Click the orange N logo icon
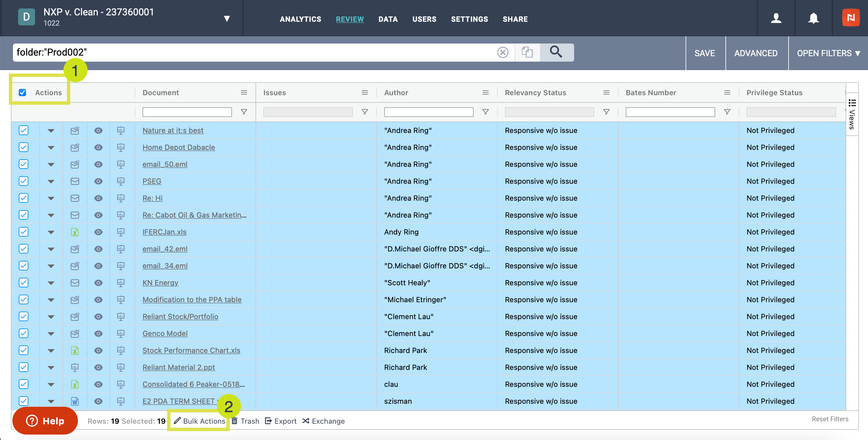This screenshot has width=868, height=440. (x=850, y=18)
